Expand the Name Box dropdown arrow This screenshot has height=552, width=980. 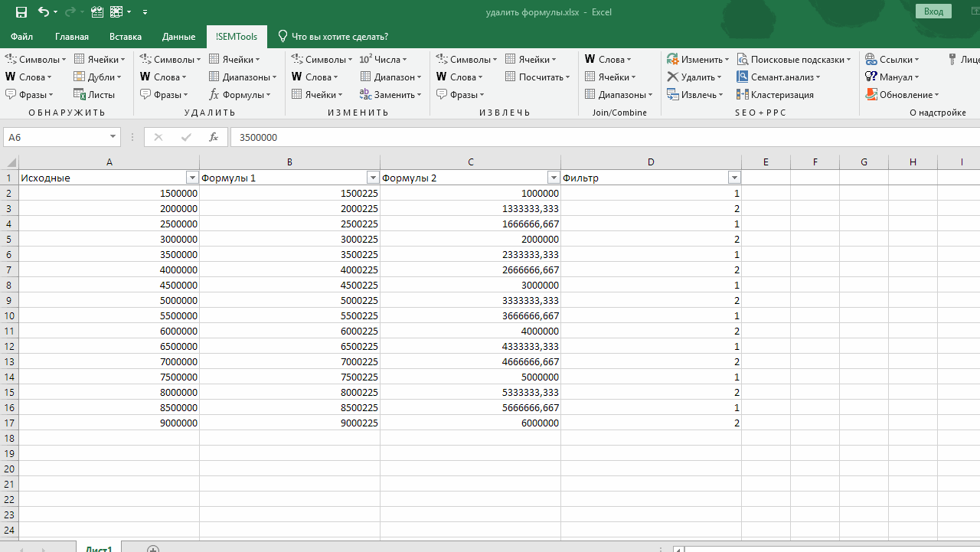(x=113, y=137)
